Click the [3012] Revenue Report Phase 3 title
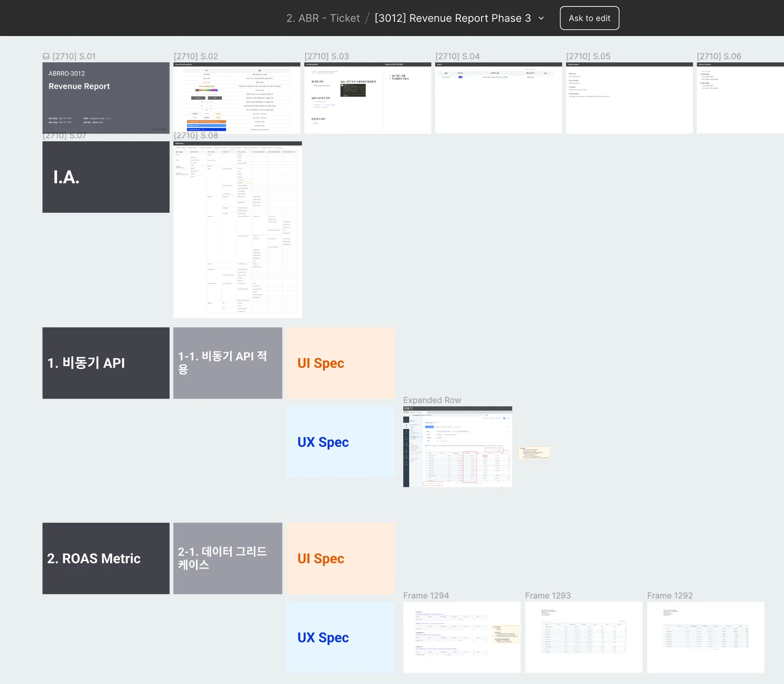 452,18
